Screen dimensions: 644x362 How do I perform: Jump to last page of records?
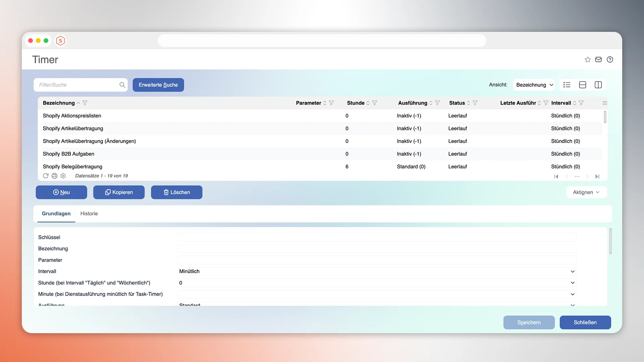(597, 176)
